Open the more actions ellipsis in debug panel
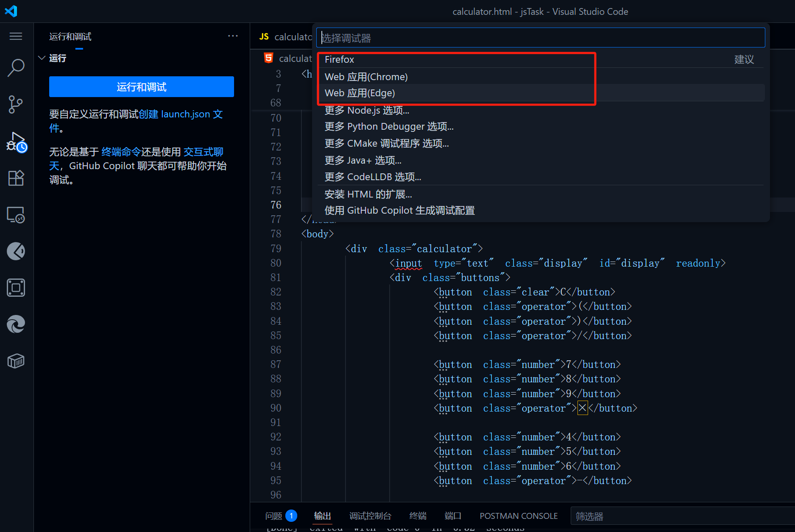The height and width of the screenshot is (532, 795). pyautogui.click(x=233, y=36)
